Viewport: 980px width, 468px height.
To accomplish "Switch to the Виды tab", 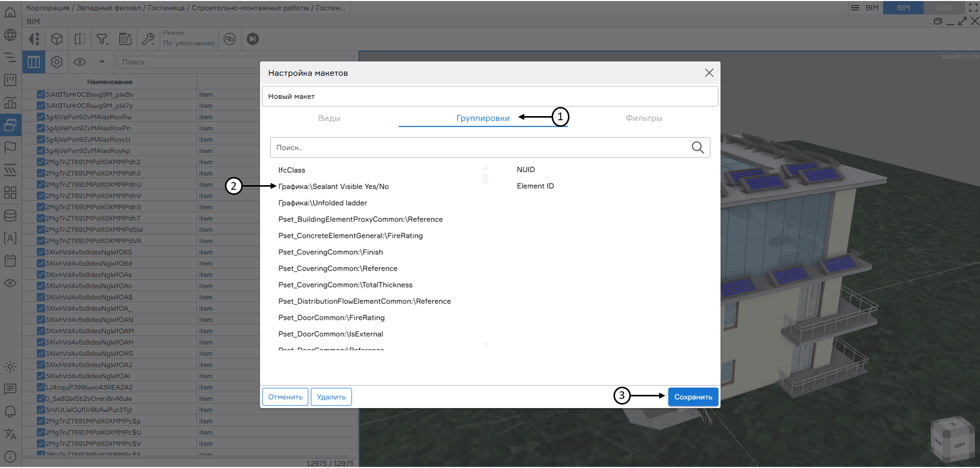I will click(329, 118).
